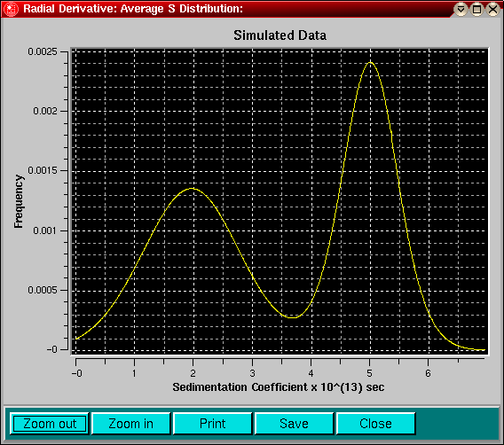This screenshot has height=445, width=504.
Task: Click the Sedimentation Coefficient x-axis label
Action: [279, 387]
